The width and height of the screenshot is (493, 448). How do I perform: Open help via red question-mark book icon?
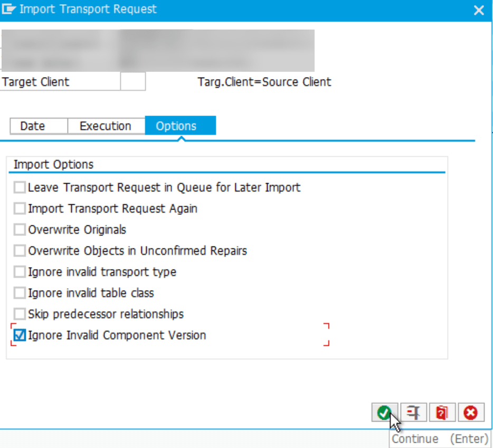[x=442, y=412]
